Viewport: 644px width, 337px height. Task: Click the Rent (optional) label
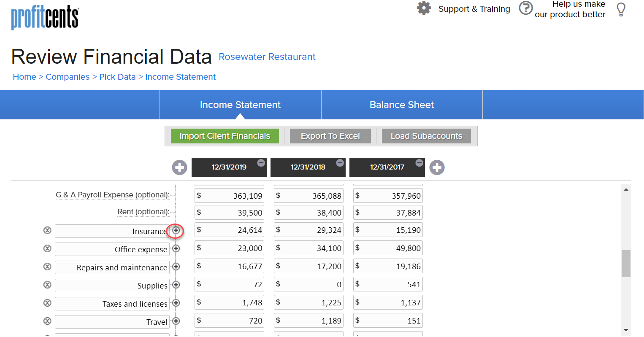[x=143, y=212]
